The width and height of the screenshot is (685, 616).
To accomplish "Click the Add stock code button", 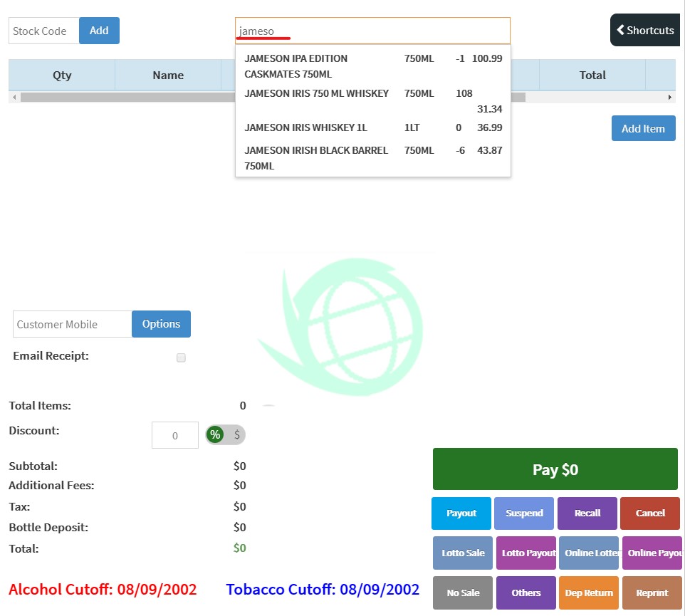I will [x=99, y=31].
